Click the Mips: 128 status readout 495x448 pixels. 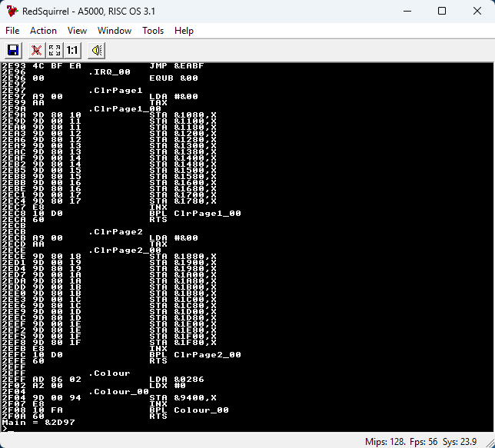tap(385, 441)
